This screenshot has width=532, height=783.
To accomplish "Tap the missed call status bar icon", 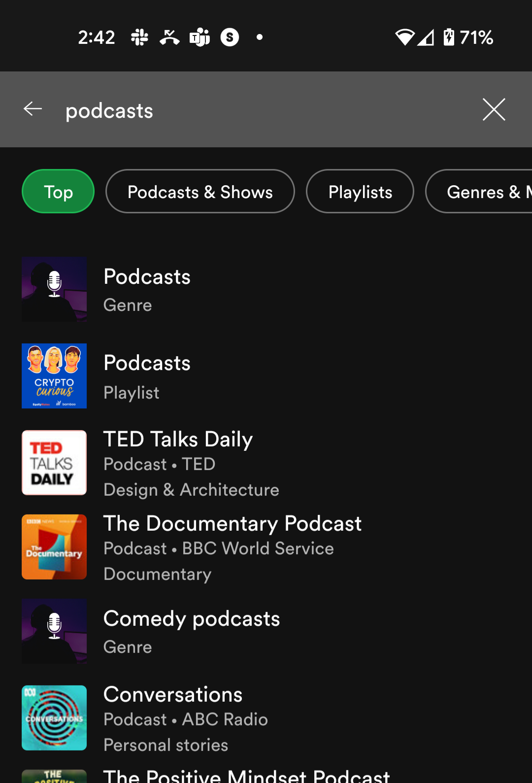I will pyautogui.click(x=169, y=37).
